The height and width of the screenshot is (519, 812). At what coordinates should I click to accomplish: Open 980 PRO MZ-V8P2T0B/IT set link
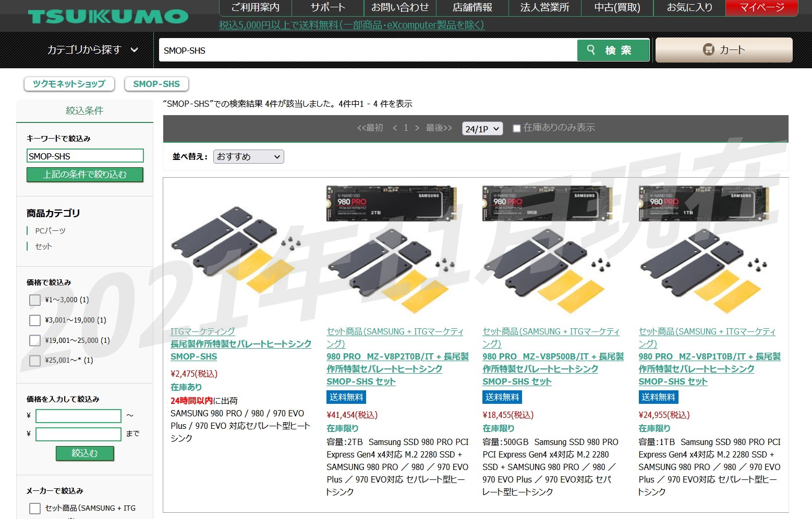(x=397, y=369)
